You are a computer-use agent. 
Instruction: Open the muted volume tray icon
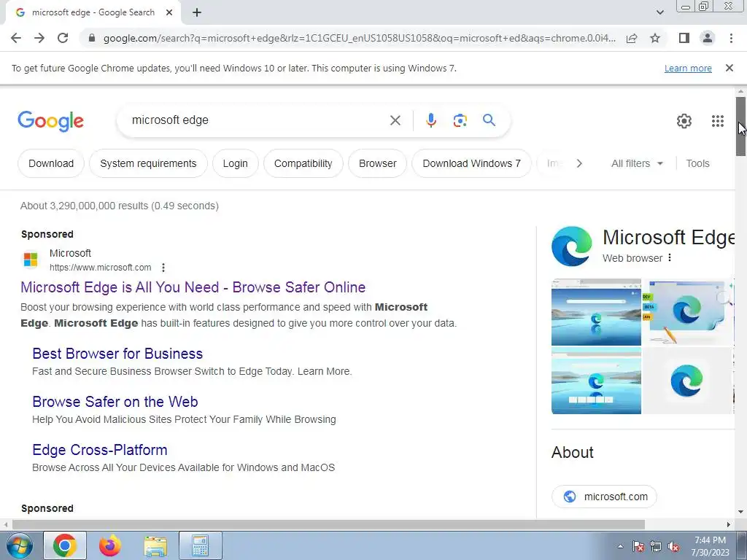673,546
